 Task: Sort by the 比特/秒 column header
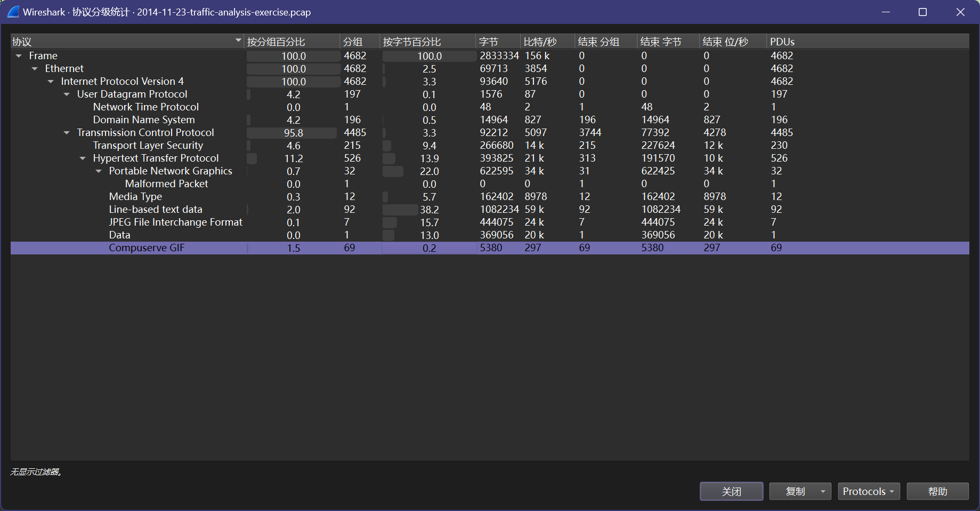tap(548, 42)
